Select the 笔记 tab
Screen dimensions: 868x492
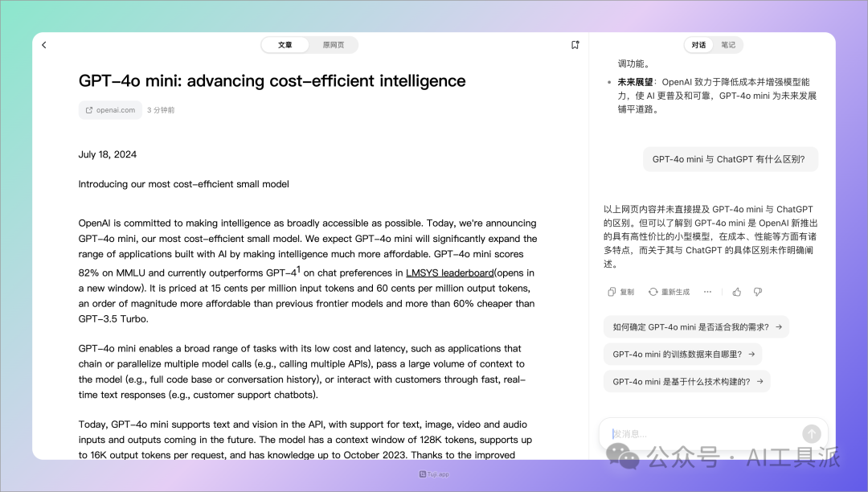pos(728,45)
